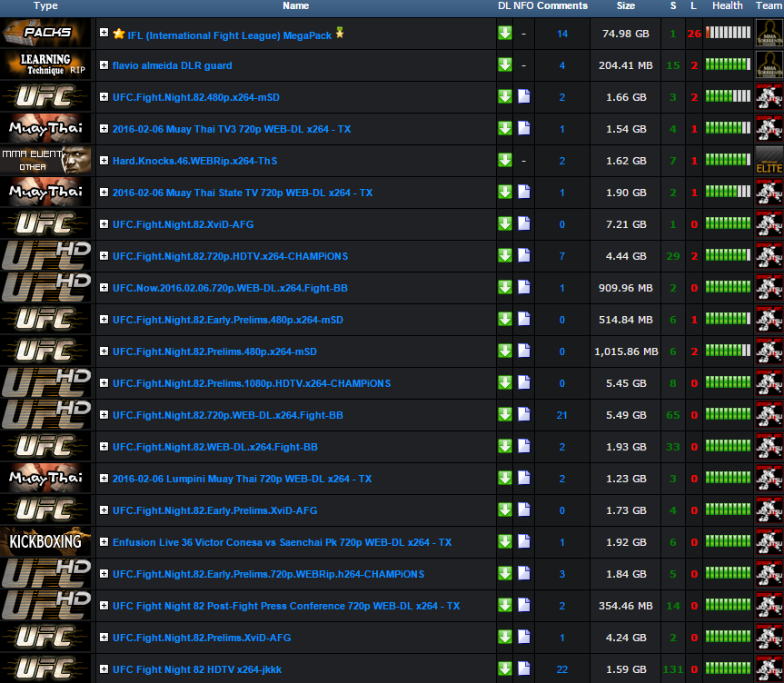Click the PACKS category icon
Viewport: 784px width, 683px height.
click(46, 33)
